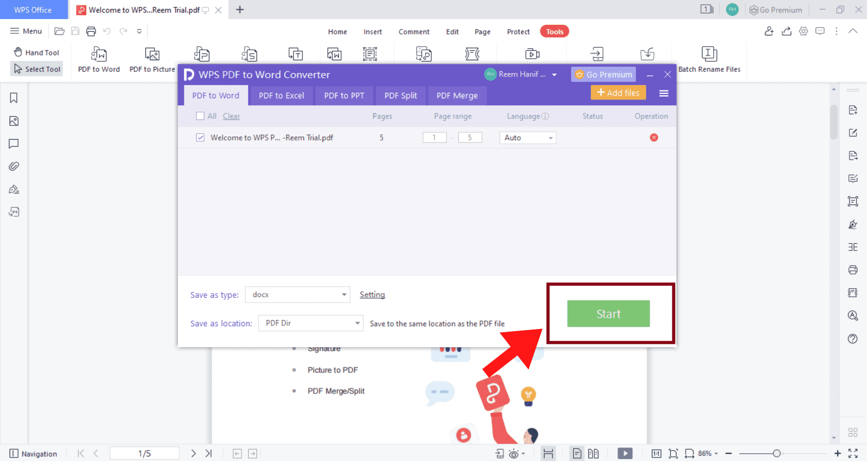The height and width of the screenshot is (467, 868).
Task: Click the Undo arrow icon
Action: pos(107,32)
